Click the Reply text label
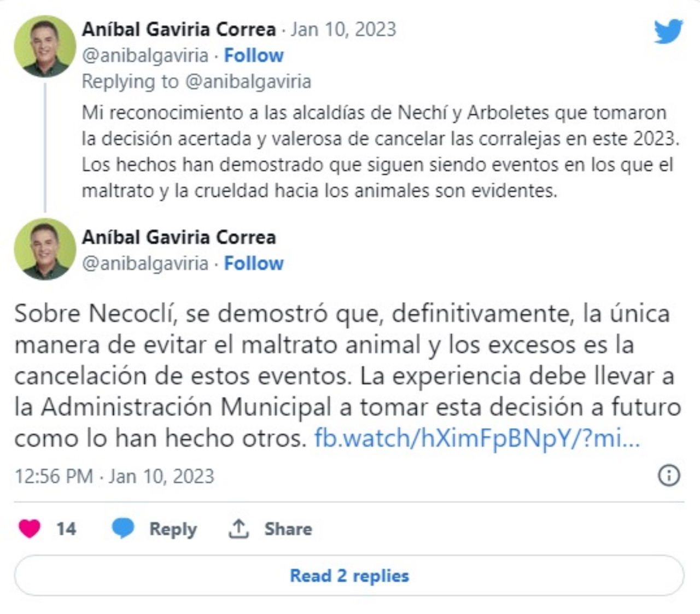Viewport: 700px width, 614px height. tap(173, 529)
